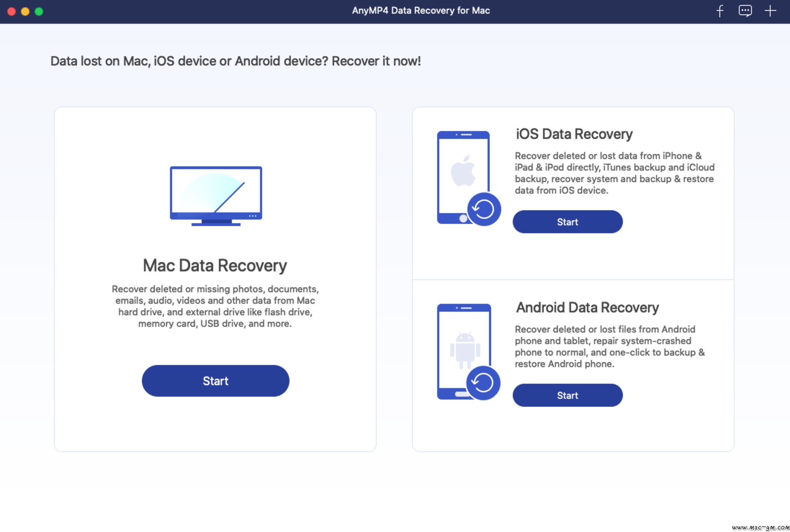Click the Mac recovery description paragraph
This screenshot has width=790, height=532.
[215, 306]
